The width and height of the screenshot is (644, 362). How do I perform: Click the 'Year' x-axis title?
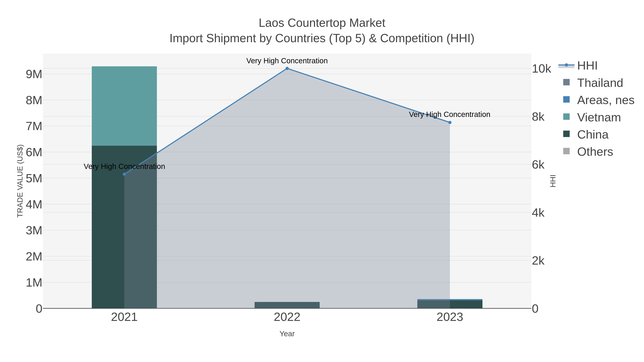[287, 334]
